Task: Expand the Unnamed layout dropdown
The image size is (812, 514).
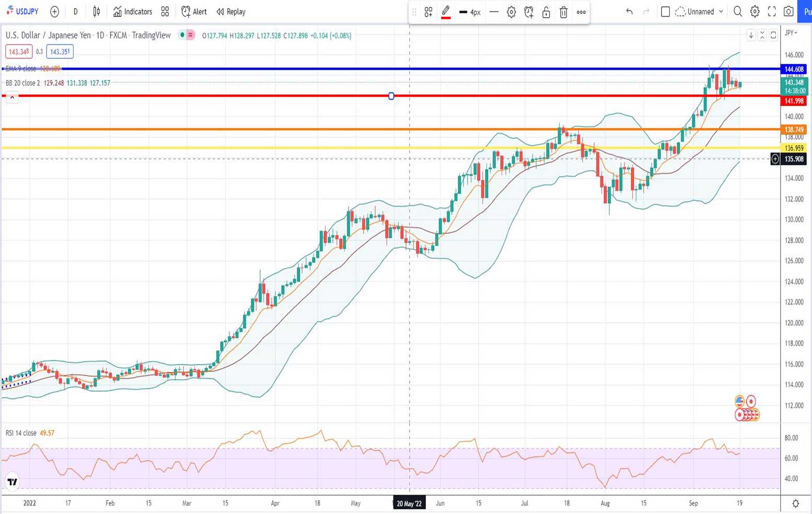Action: point(700,11)
